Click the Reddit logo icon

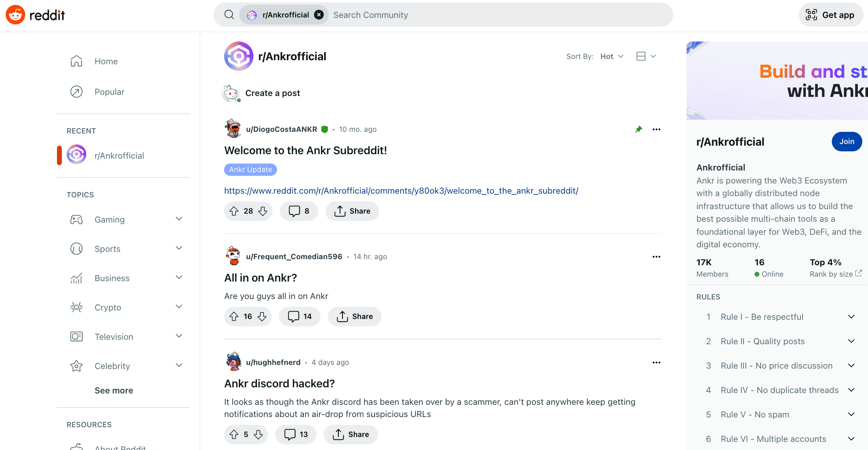pyautogui.click(x=15, y=15)
